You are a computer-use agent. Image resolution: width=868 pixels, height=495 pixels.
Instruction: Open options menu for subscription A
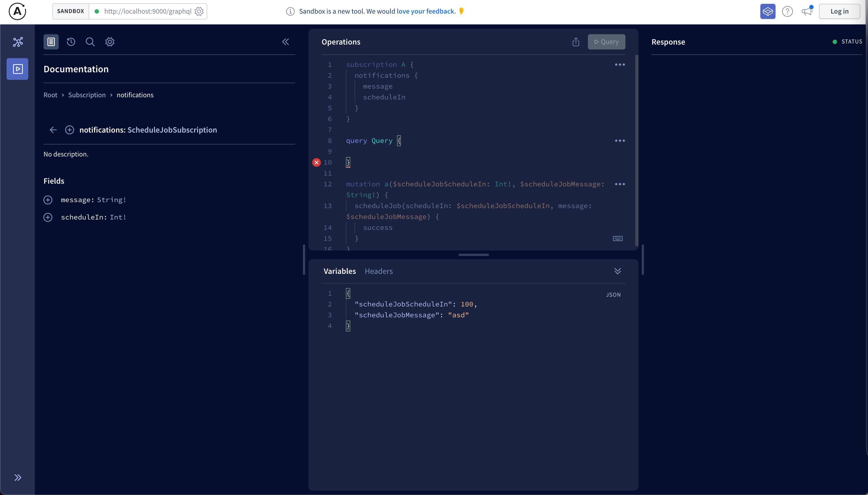[620, 65]
